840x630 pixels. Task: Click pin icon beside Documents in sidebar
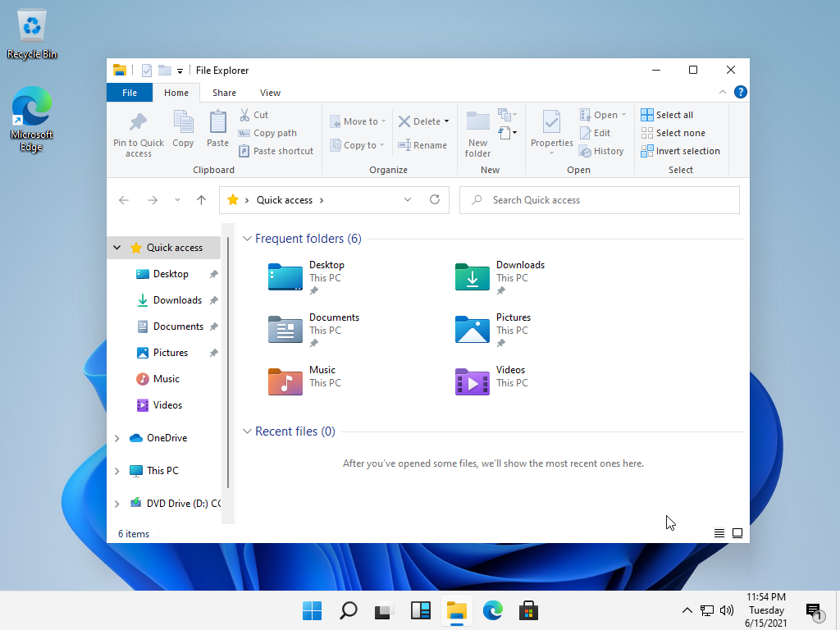pos(214,326)
